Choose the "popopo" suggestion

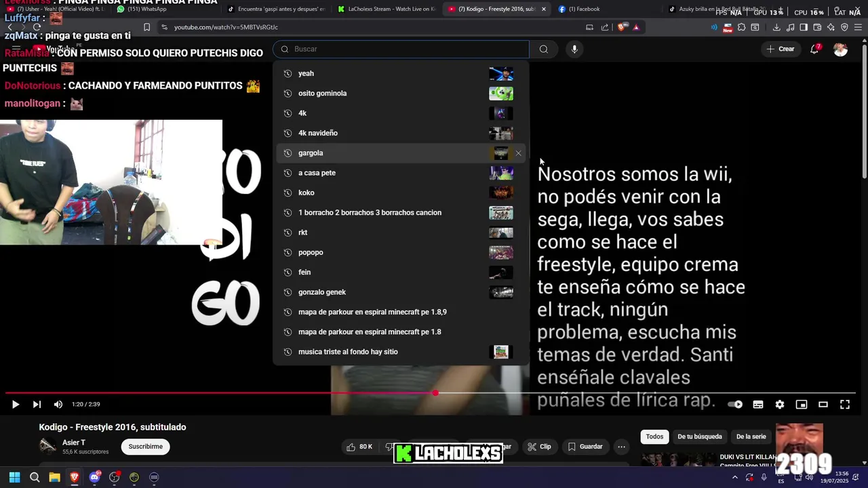401,252
